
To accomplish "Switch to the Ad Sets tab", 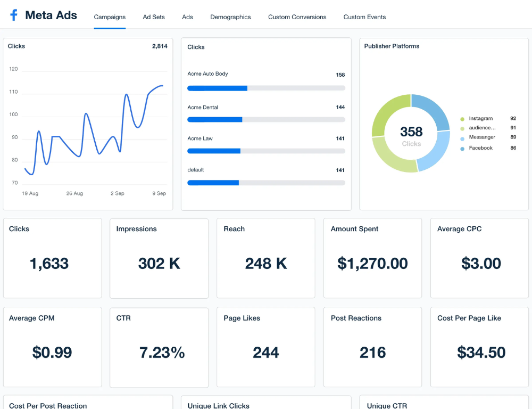I will [x=154, y=17].
